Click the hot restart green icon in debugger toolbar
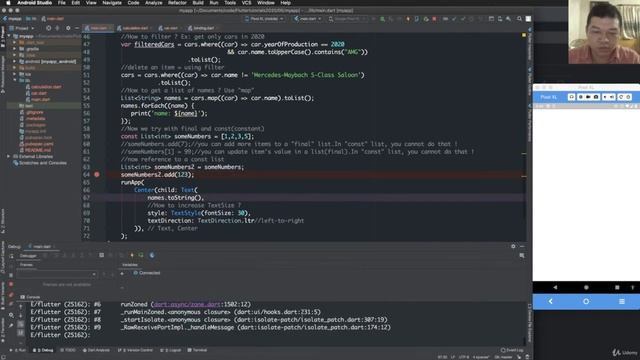The height and width of the screenshot is (360, 640). [141, 255]
